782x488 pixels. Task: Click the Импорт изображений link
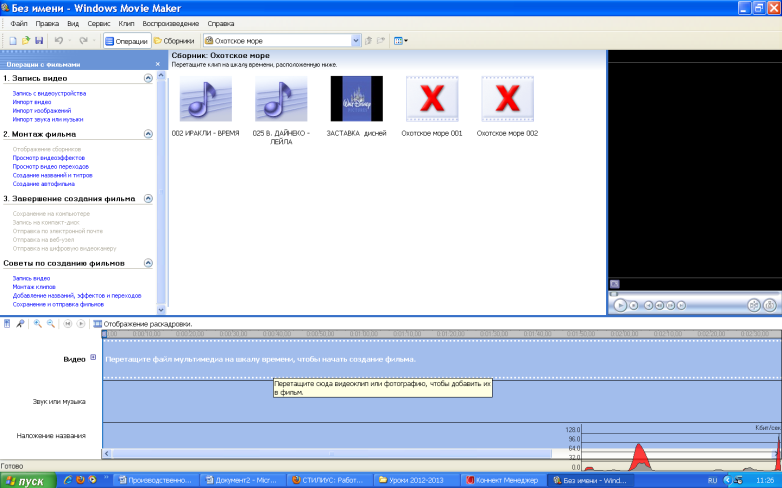[x=42, y=110]
